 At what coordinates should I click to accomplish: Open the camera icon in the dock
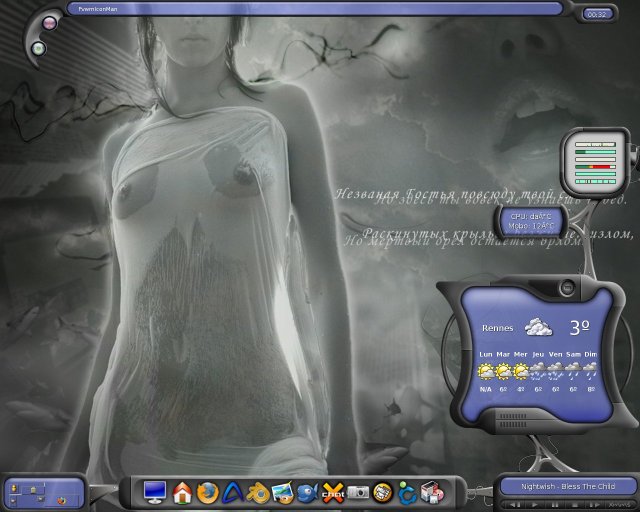[x=358, y=493]
